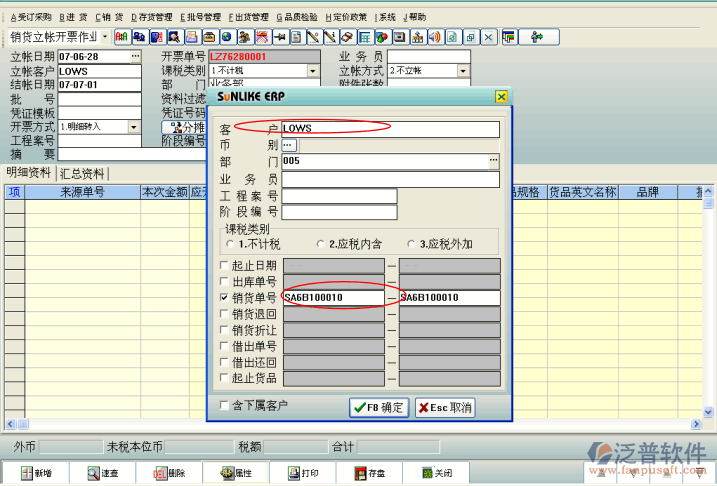The width and height of the screenshot is (717, 486).
Task: Click the 新增 (Add) button in bottom toolbar
Action: click(36, 473)
